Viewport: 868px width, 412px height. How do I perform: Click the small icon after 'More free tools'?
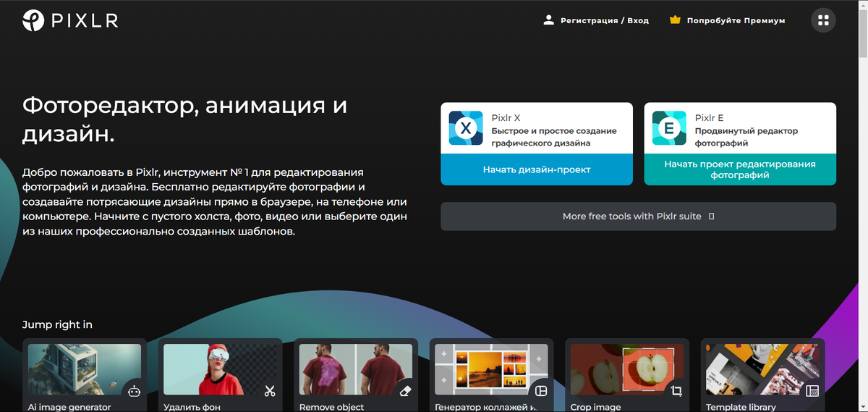tap(711, 216)
